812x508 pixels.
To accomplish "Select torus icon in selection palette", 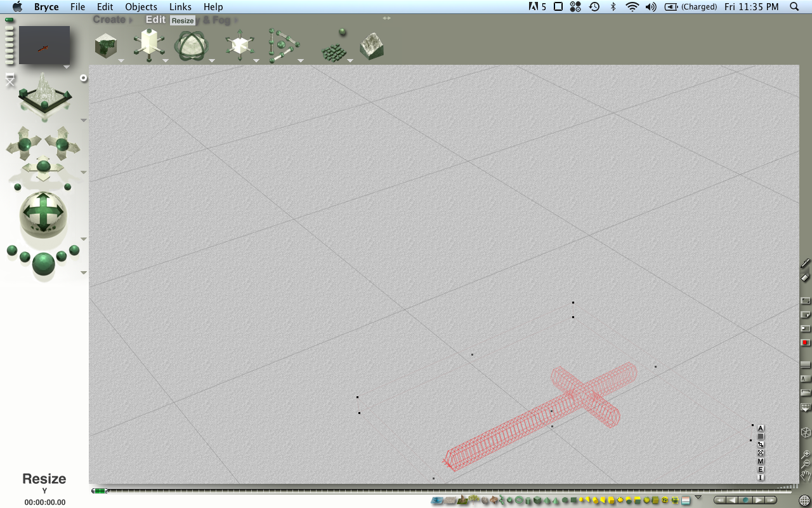I will pyautogui.click(x=520, y=500).
